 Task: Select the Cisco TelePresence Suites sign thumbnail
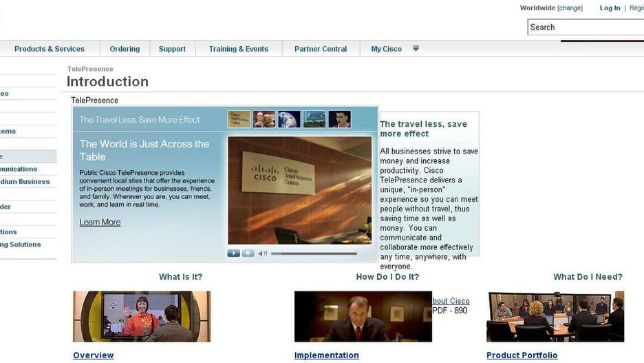pyautogui.click(x=239, y=119)
